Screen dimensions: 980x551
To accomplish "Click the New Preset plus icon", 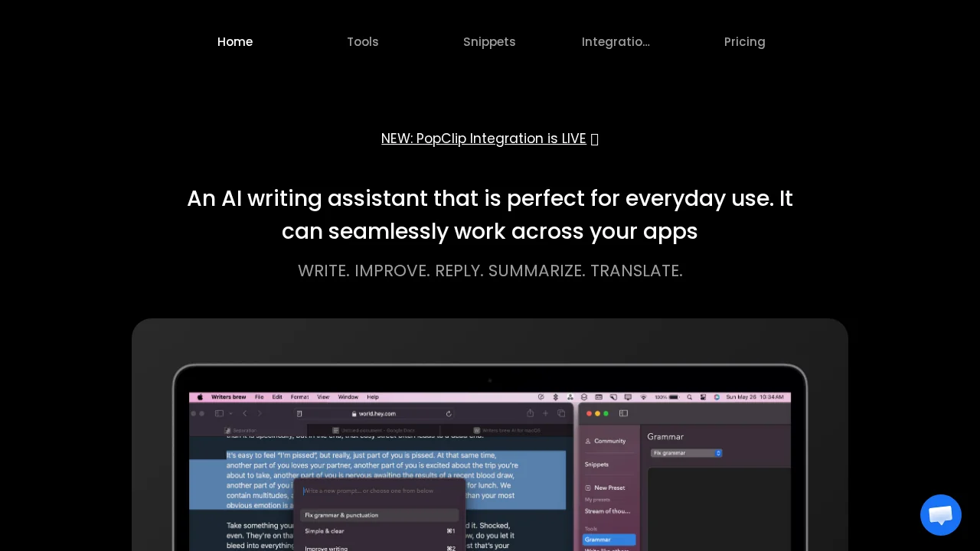I will point(588,487).
